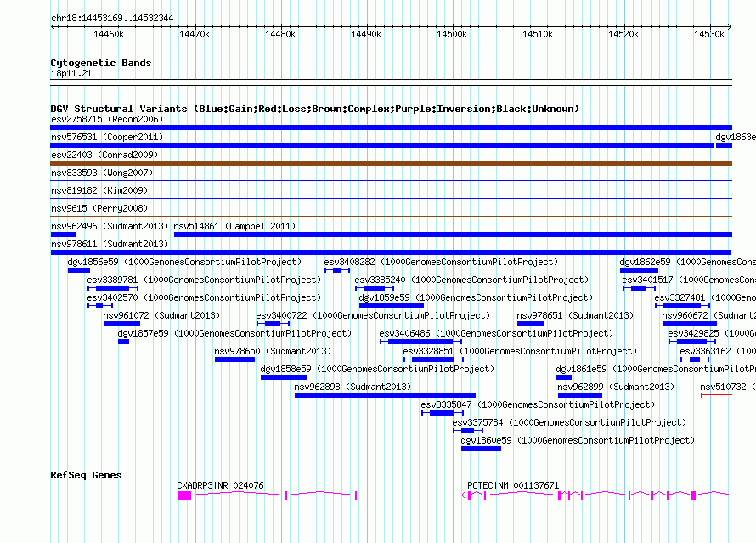Image resolution: width=756 pixels, height=543 pixels.
Task: Click the brown esv22403 complex variant bar
Action: click(x=391, y=163)
